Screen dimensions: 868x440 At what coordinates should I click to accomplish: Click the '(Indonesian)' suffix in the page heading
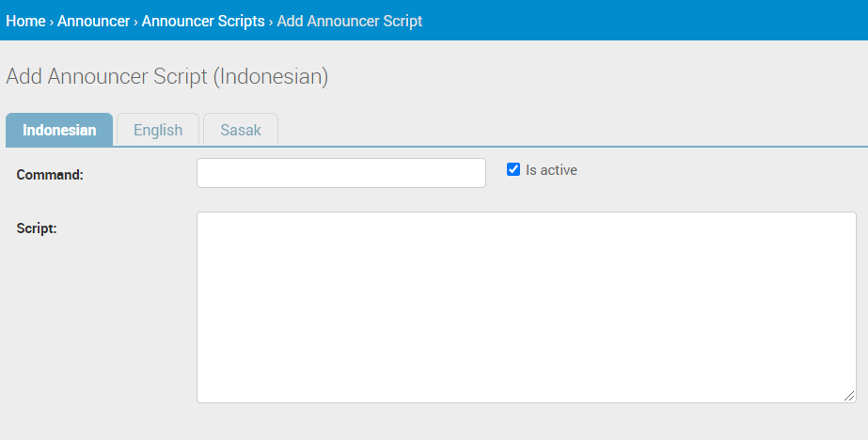pos(271,77)
